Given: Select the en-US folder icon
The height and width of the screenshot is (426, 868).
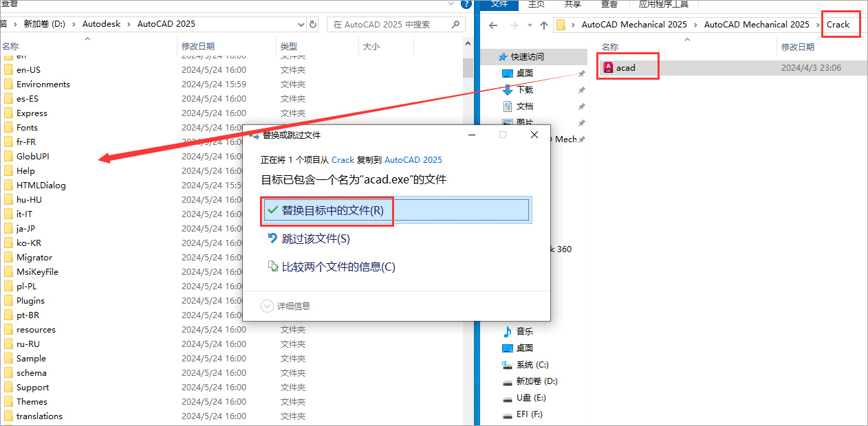Looking at the screenshot, I should pyautogui.click(x=8, y=69).
